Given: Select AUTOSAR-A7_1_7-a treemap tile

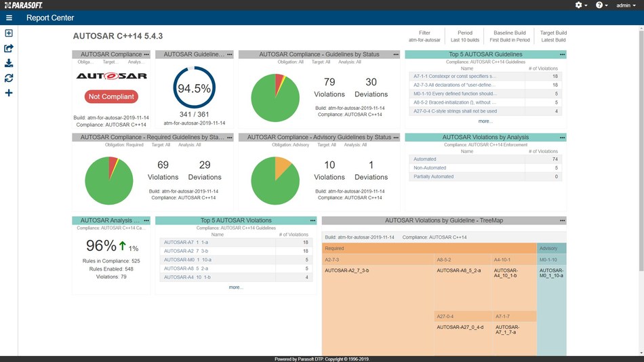Looking at the screenshot, I should (x=515, y=338).
